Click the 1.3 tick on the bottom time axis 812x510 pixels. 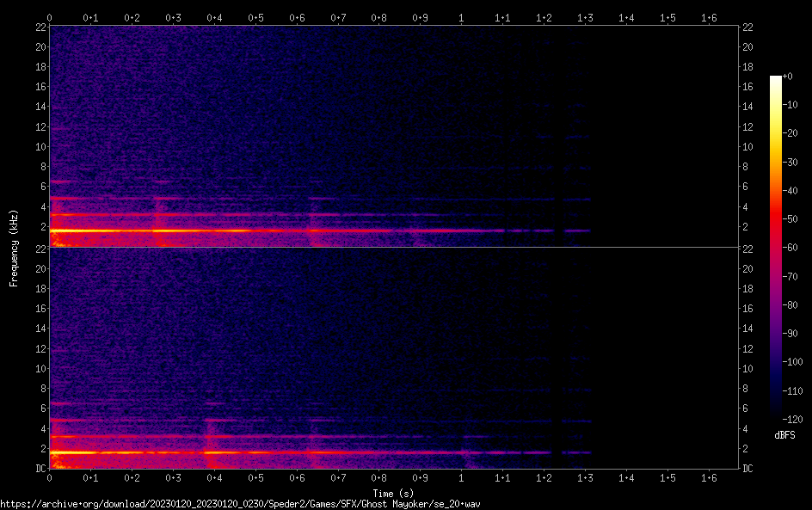pos(585,476)
